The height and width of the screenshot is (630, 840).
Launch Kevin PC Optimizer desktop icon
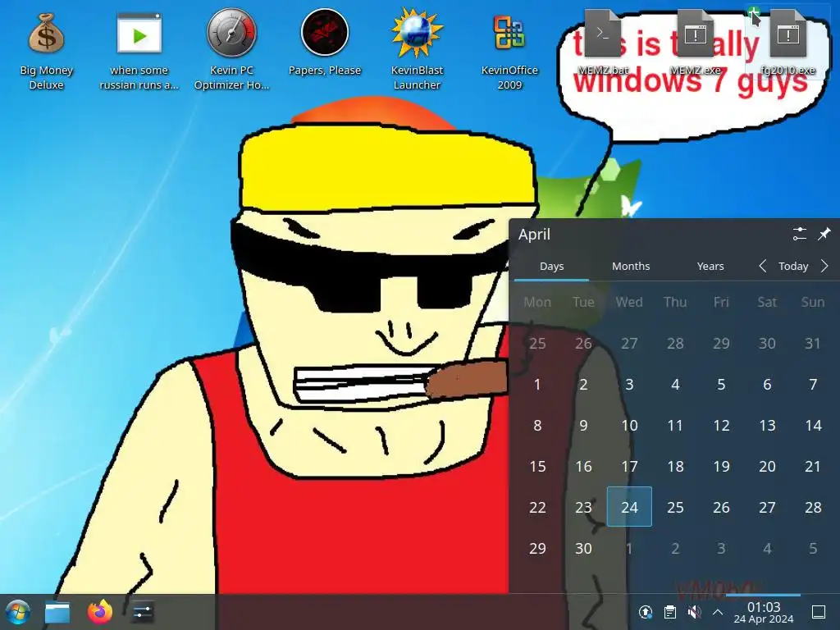(231, 51)
